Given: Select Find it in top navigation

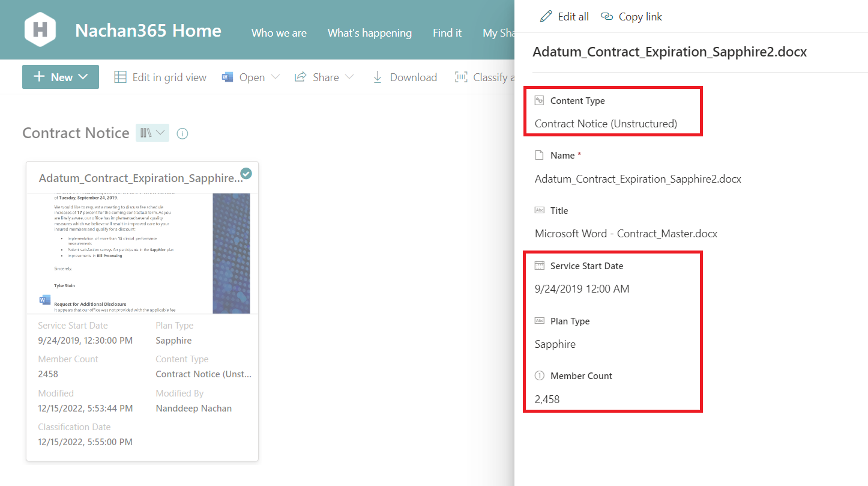Looking at the screenshot, I should coord(447,33).
